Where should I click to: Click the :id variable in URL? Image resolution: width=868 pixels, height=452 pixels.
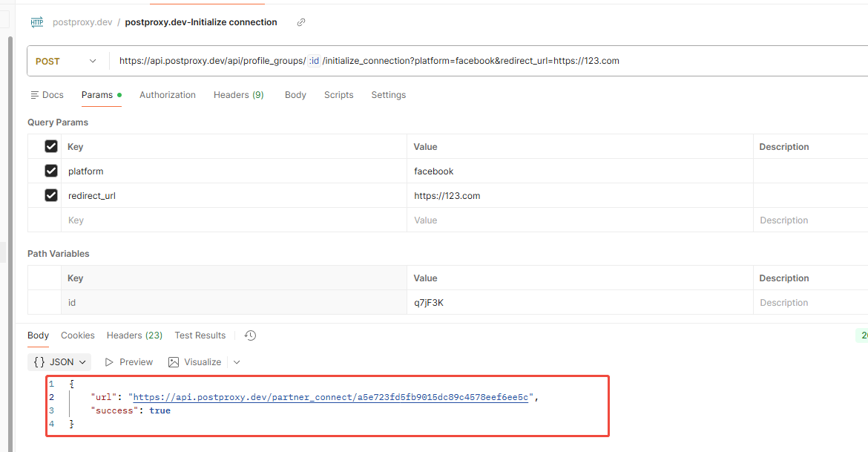click(314, 61)
